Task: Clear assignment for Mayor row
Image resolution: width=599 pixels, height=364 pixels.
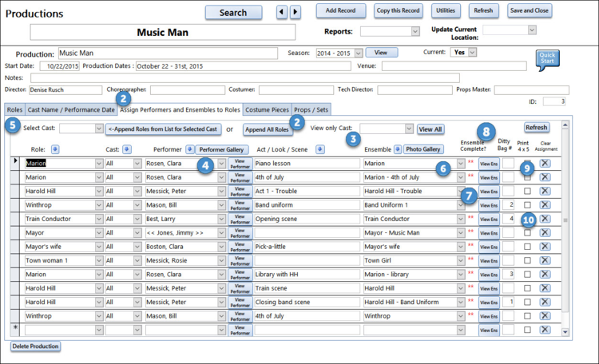Action: (545, 232)
